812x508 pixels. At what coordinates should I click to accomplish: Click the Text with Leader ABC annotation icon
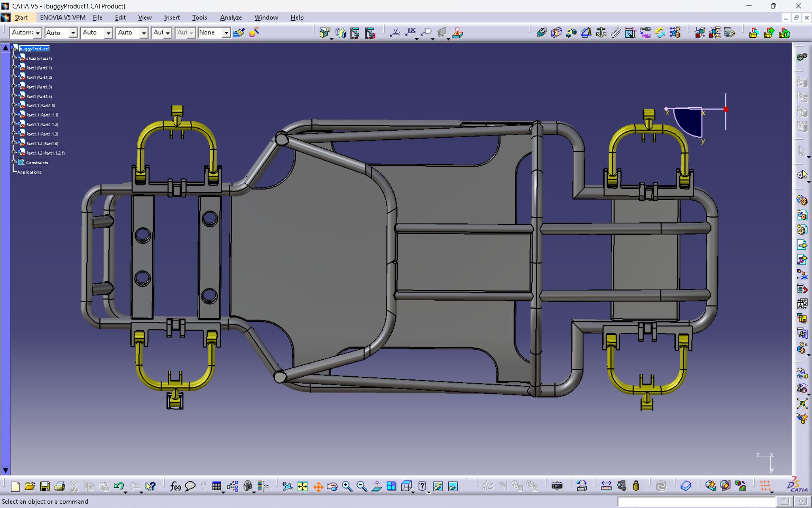411,33
